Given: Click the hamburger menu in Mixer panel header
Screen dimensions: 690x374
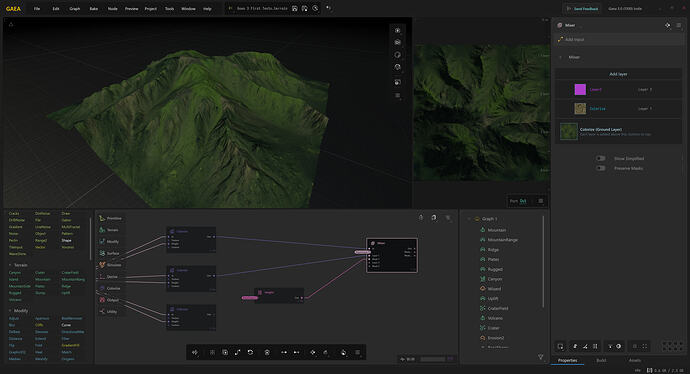Looking at the screenshot, I should pyautogui.click(x=679, y=25).
